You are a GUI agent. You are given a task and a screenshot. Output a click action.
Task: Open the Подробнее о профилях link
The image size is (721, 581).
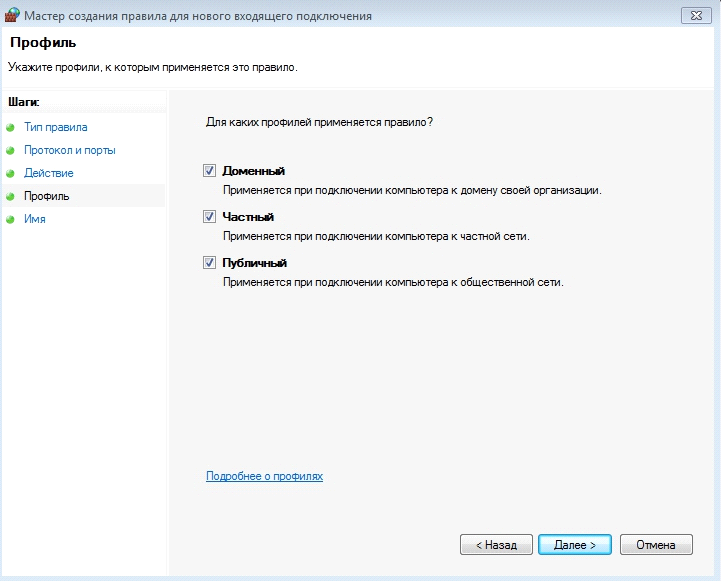click(x=264, y=476)
